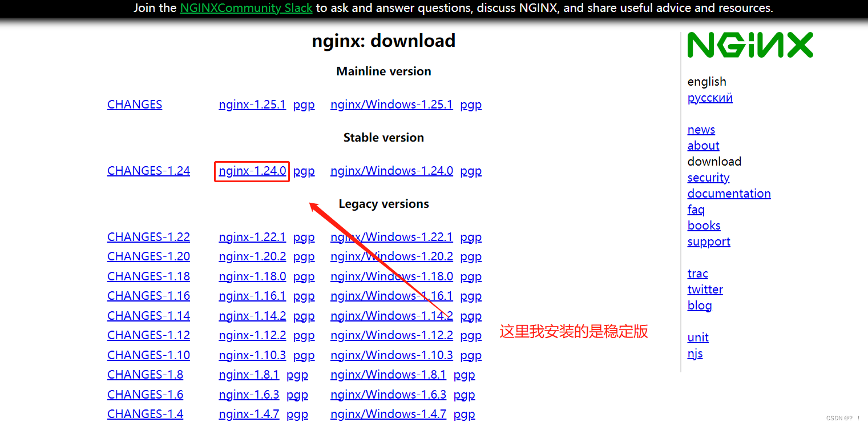Open the unit link

tap(698, 337)
